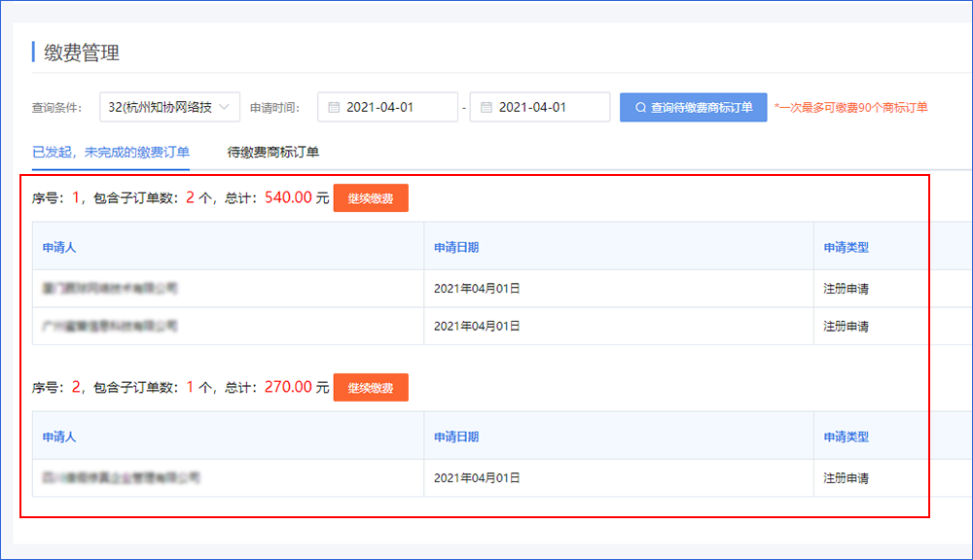
Task: Click the start date text 2021-04-01
Action: [x=379, y=107]
